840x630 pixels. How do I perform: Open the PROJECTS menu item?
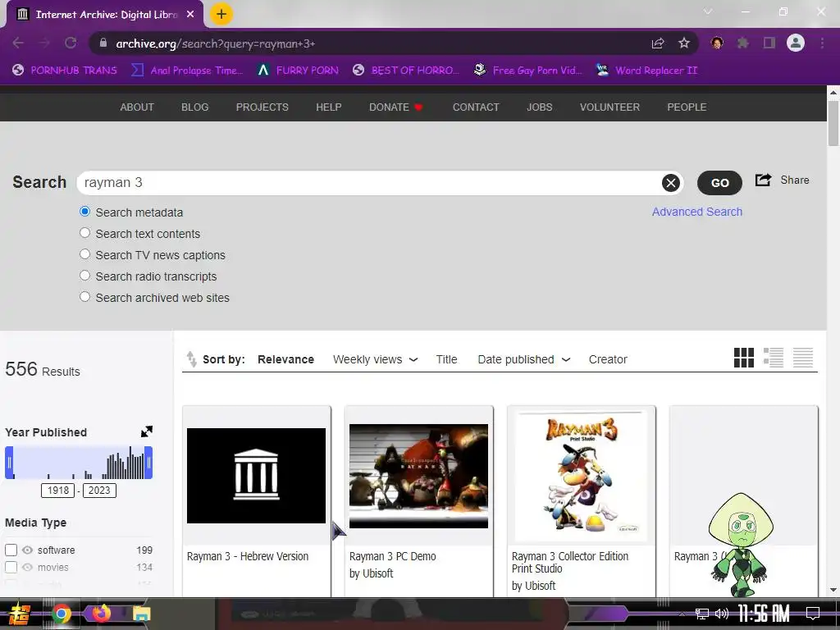point(262,107)
